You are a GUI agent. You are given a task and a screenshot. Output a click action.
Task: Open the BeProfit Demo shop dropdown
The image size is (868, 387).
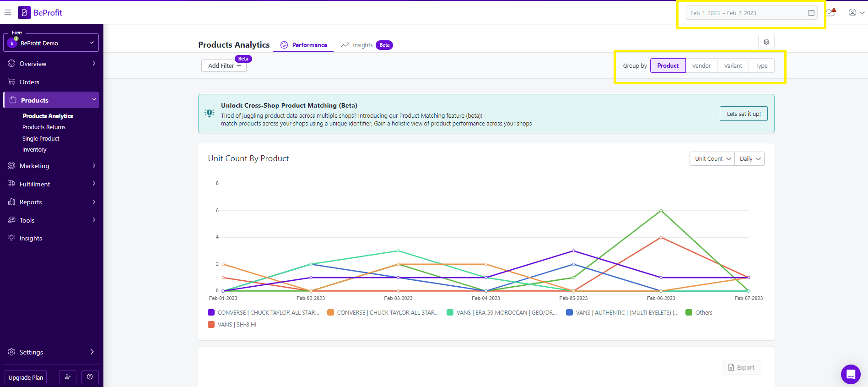pyautogui.click(x=51, y=43)
